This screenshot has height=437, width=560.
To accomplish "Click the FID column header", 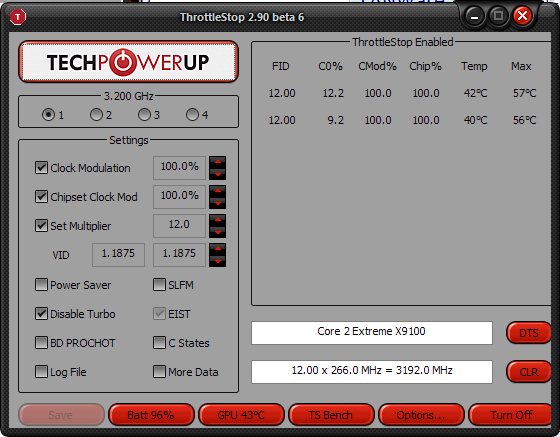I will pyautogui.click(x=280, y=66).
